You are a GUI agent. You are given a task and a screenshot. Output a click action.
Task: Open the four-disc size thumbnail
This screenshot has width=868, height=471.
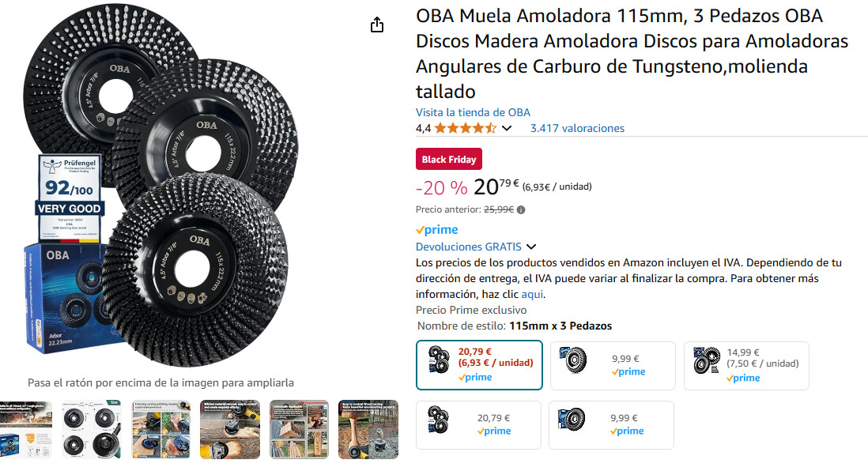click(92, 429)
